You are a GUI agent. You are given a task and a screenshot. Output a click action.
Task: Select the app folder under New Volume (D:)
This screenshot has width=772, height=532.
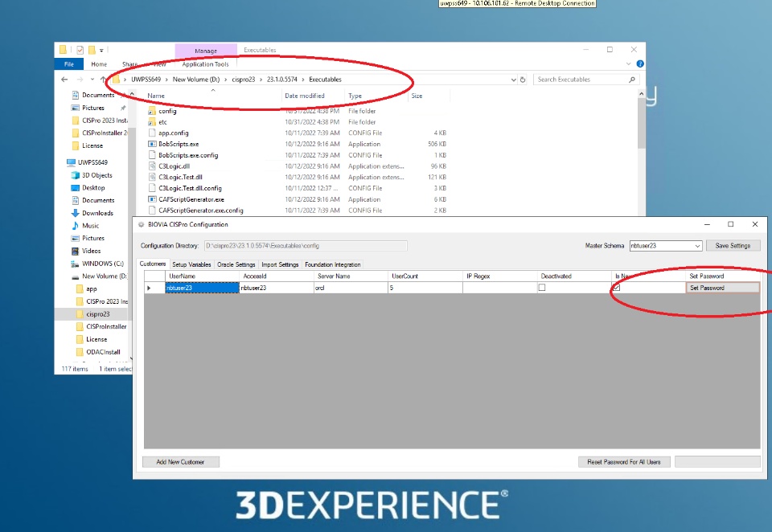click(x=91, y=289)
